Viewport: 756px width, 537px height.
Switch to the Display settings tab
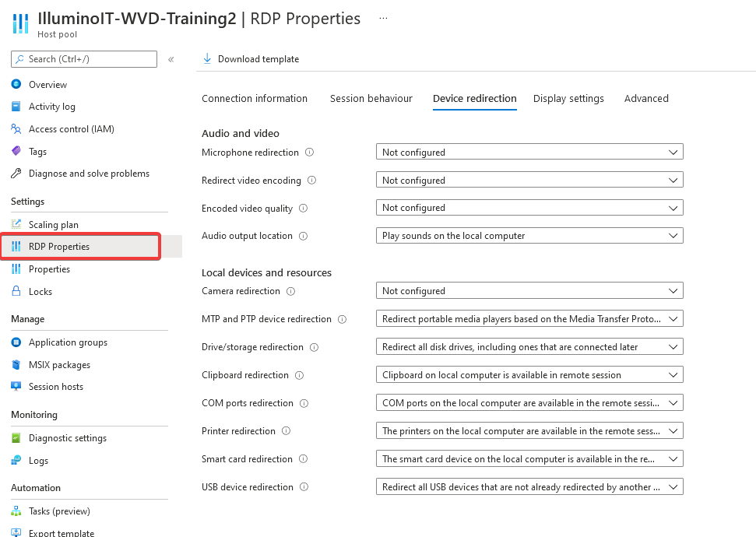[568, 98]
